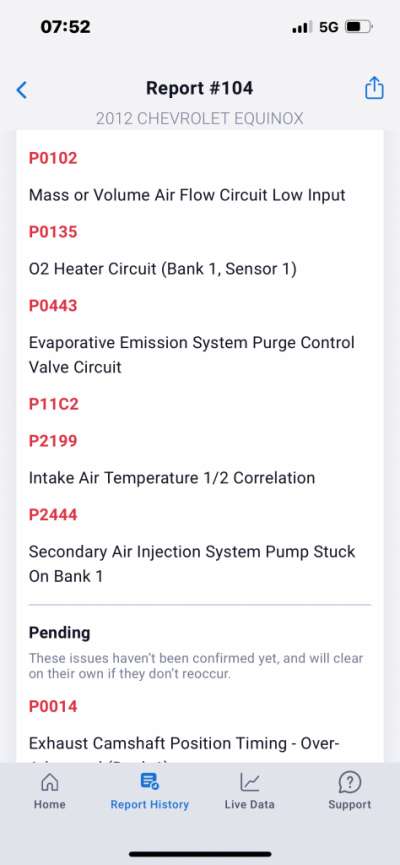Tap the Report #104 title
The image size is (400, 865).
(200, 88)
